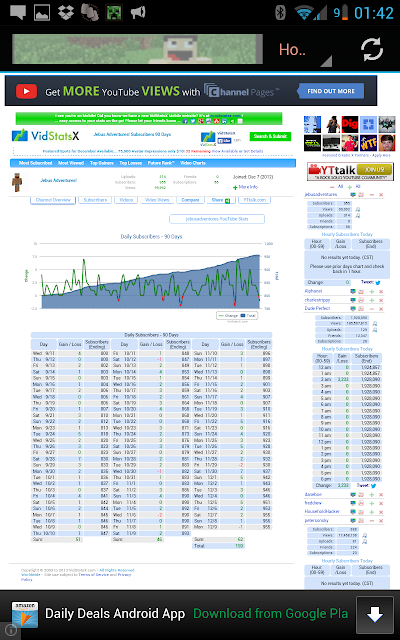Open the Share tab
Screen dimensions: 400x640
coord(220,200)
